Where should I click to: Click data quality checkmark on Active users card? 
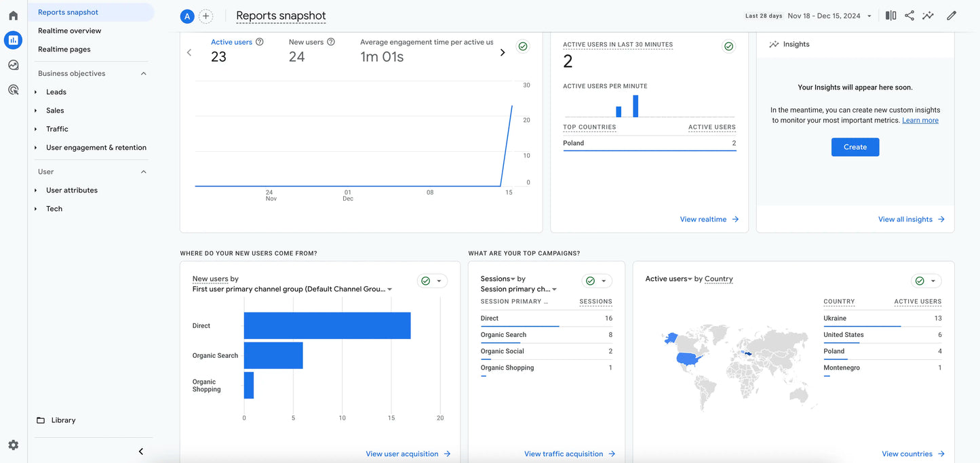point(523,47)
